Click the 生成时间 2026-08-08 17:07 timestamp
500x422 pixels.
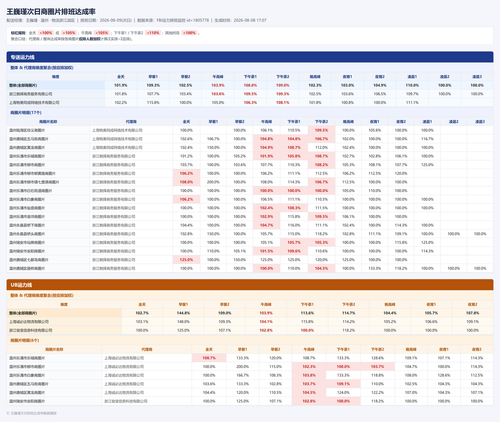point(240,20)
